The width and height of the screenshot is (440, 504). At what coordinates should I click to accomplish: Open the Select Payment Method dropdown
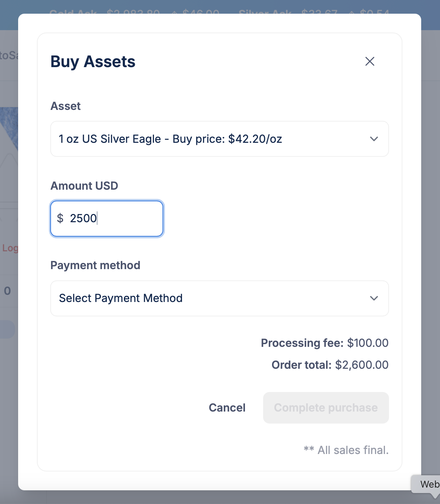click(220, 298)
